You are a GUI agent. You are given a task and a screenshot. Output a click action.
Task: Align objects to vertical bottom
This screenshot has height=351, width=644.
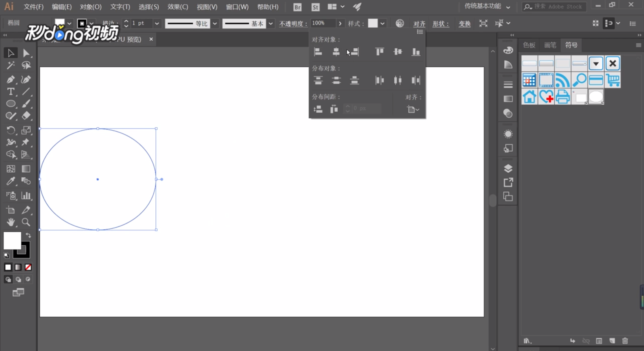[x=416, y=52]
